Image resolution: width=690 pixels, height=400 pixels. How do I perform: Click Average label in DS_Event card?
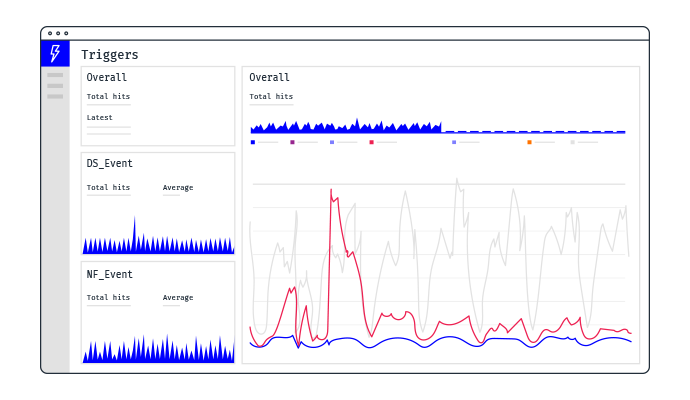point(178,187)
